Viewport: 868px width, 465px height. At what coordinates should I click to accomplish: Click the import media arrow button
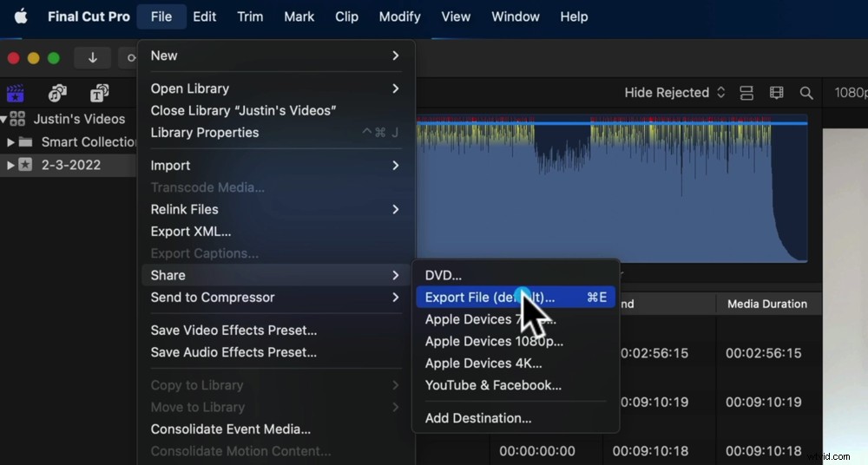click(93, 57)
